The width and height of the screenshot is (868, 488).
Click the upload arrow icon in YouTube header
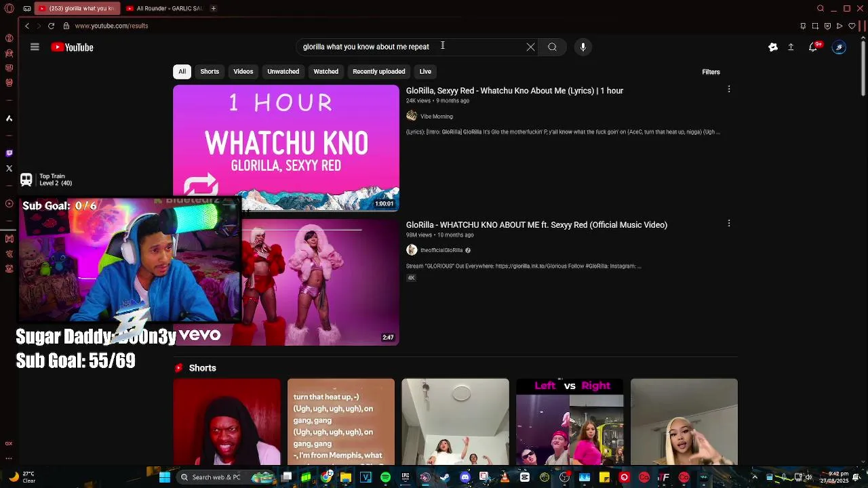pyautogui.click(x=791, y=47)
